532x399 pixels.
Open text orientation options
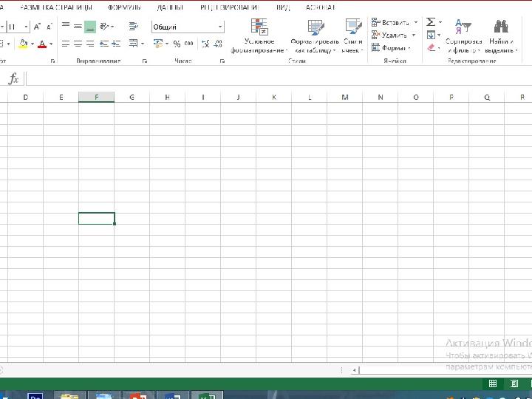[x=106, y=26]
